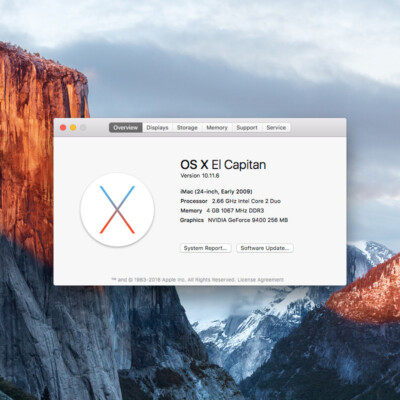Open the Storage tab

pos(187,128)
